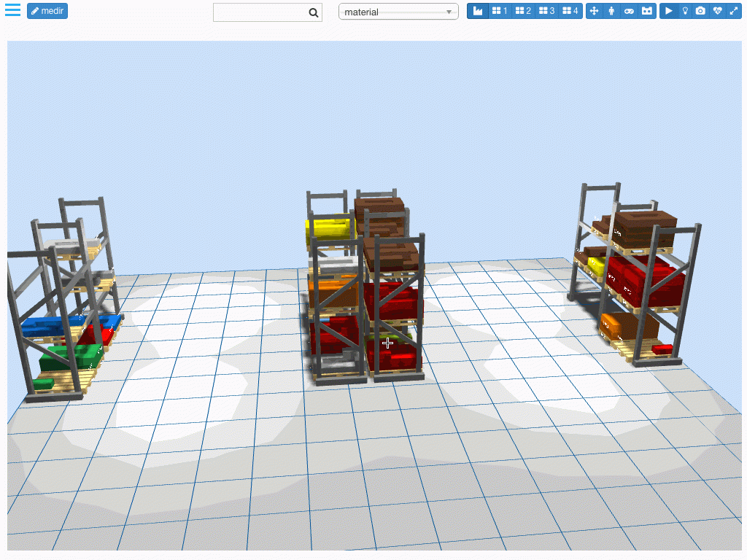Capture a screenshot with the camera icon
The width and height of the screenshot is (747, 560).
coord(701,10)
